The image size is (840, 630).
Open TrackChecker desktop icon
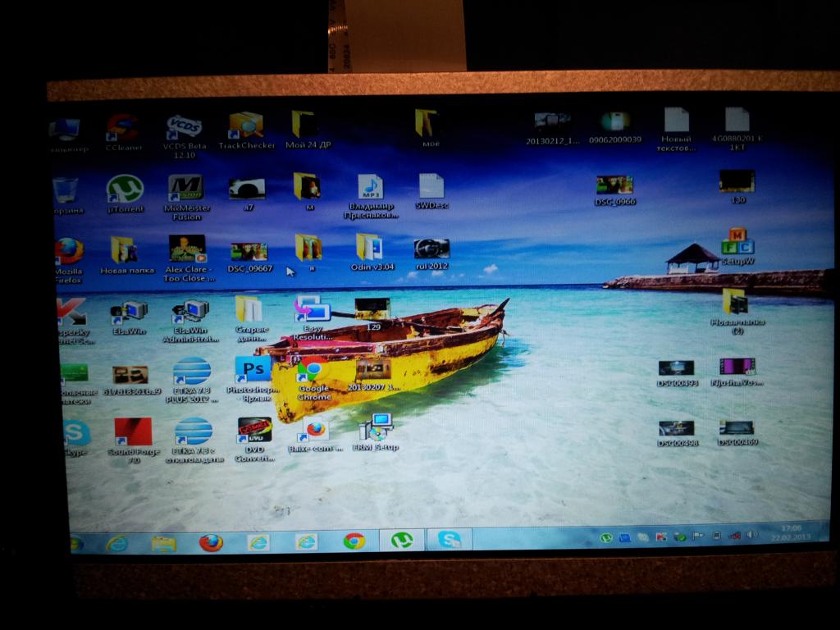point(245,126)
